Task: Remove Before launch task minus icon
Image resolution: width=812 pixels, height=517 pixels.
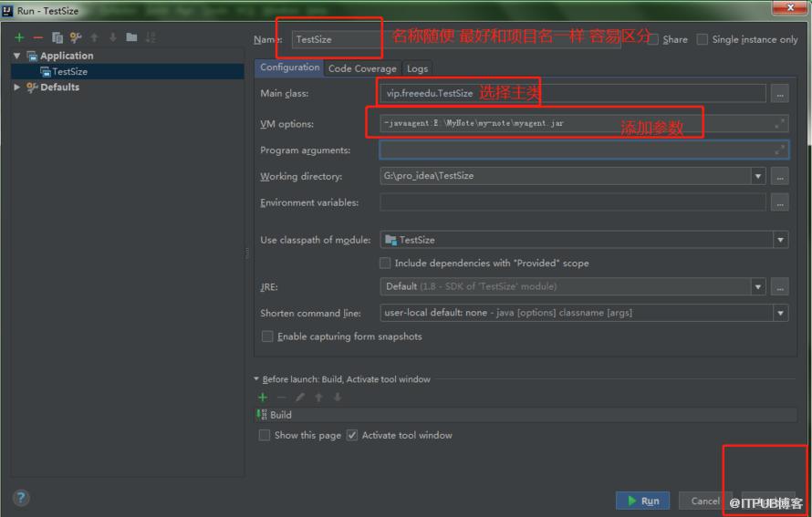Action: point(282,397)
